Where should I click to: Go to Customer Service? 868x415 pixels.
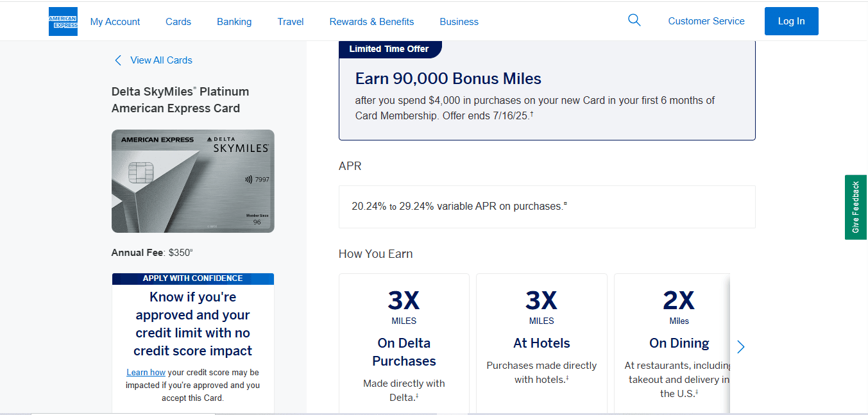click(706, 21)
